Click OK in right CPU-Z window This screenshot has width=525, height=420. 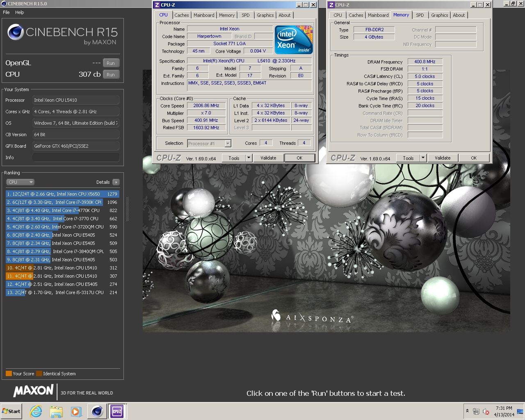click(474, 158)
